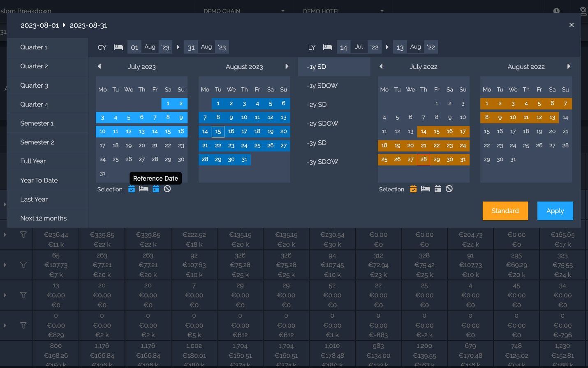
Task: Click LY clear selection ban icon
Action: pyautogui.click(x=449, y=189)
